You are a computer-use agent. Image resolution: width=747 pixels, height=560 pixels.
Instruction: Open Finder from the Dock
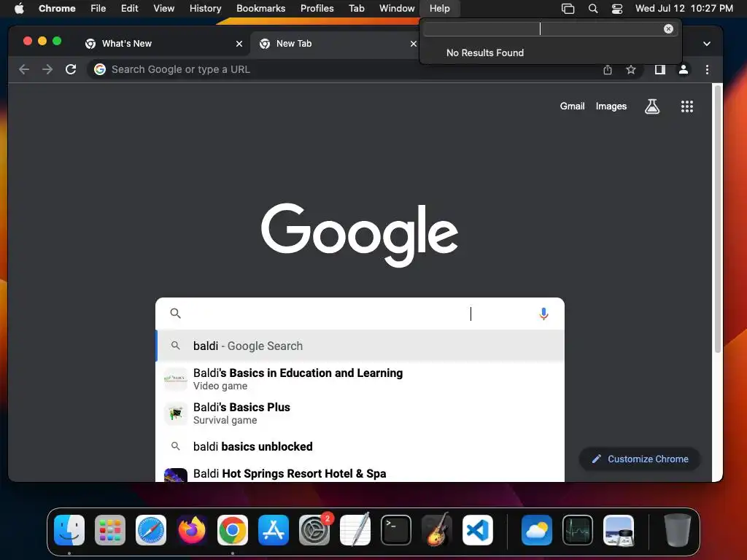[x=69, y=530]
